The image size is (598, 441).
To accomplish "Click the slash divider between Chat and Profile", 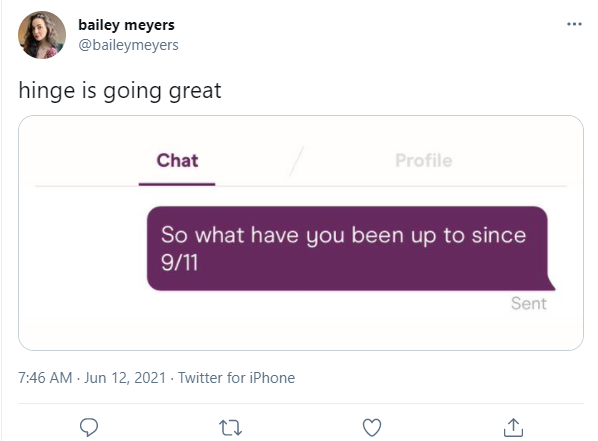I will tap(297, 161).
